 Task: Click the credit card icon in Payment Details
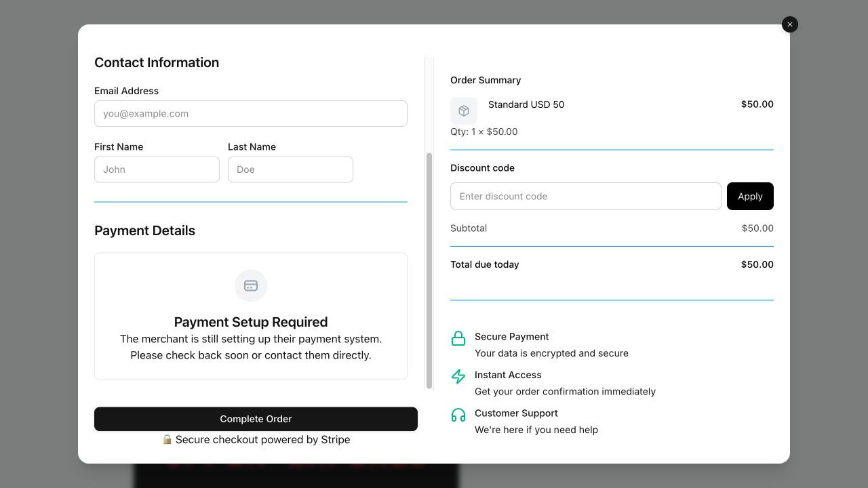[251, 286]
